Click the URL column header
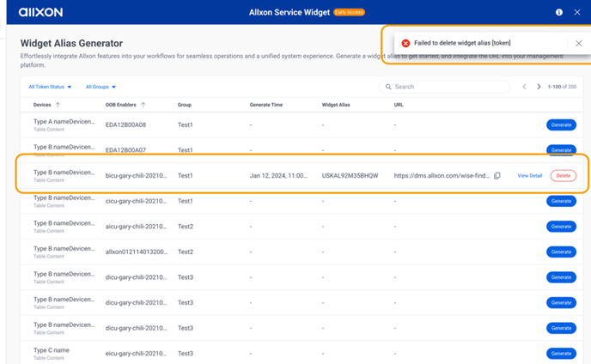 click(x=399, y=105)
